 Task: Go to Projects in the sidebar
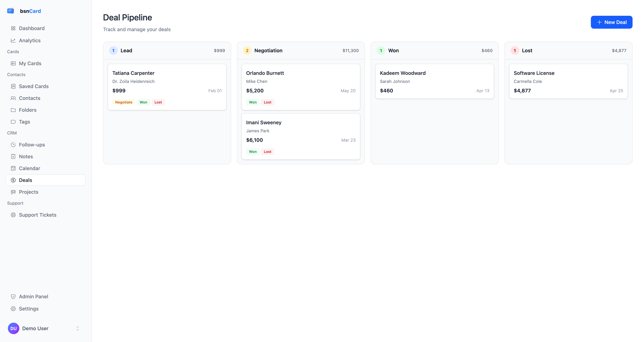click(28, 192)
